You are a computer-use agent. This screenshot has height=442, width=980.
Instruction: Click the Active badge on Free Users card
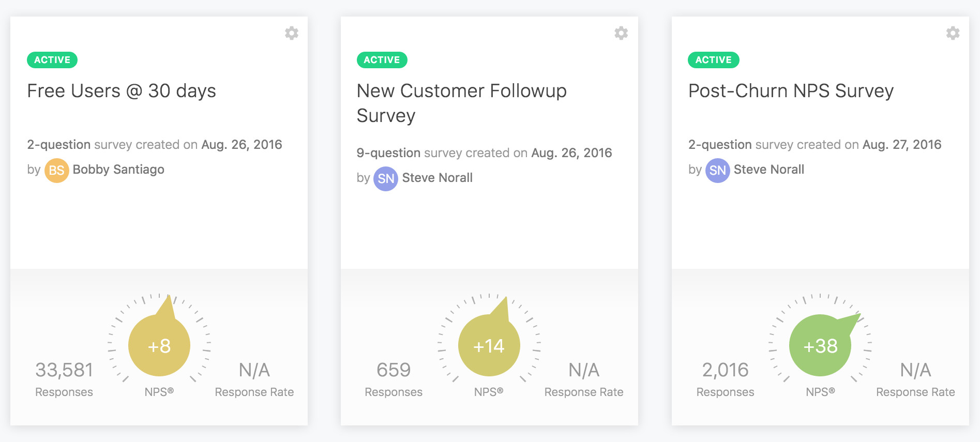tap(52, 60)
